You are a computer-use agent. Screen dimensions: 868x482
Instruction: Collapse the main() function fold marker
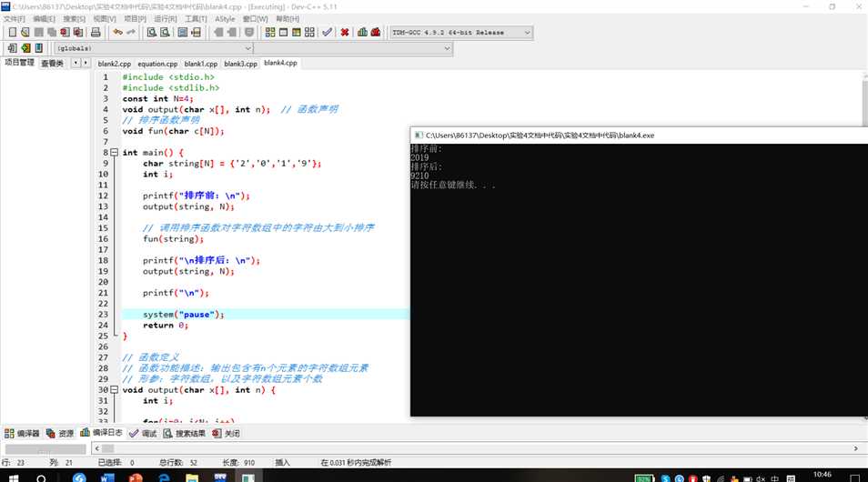click(x=114, y=152)
